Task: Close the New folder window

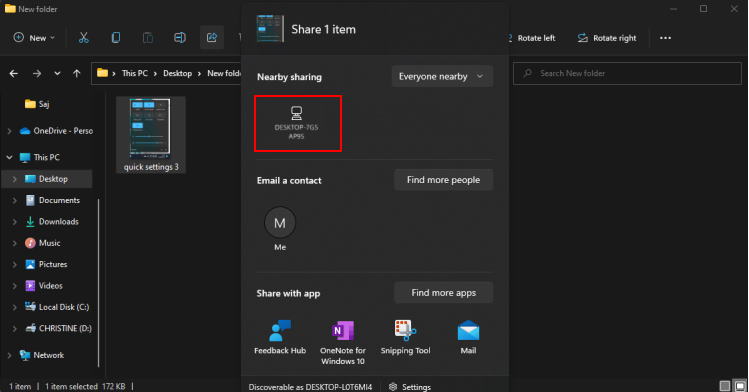Action: pos(734,9)
